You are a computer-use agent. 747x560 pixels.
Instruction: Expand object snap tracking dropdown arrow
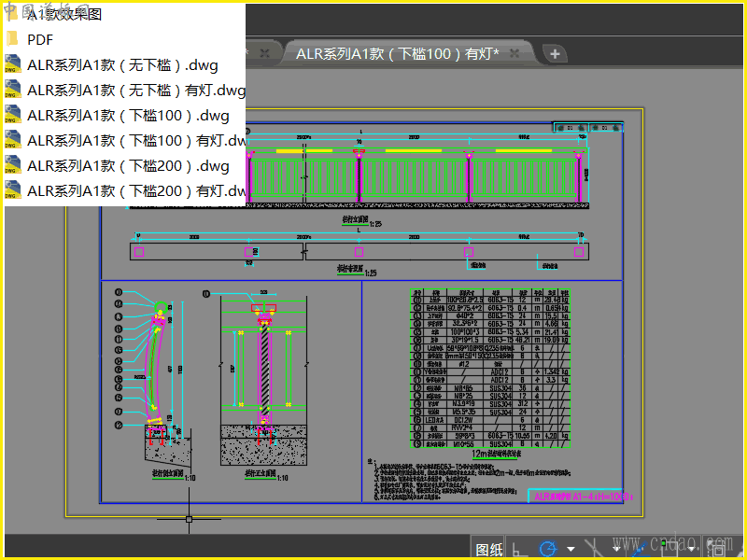coord(615,549)
